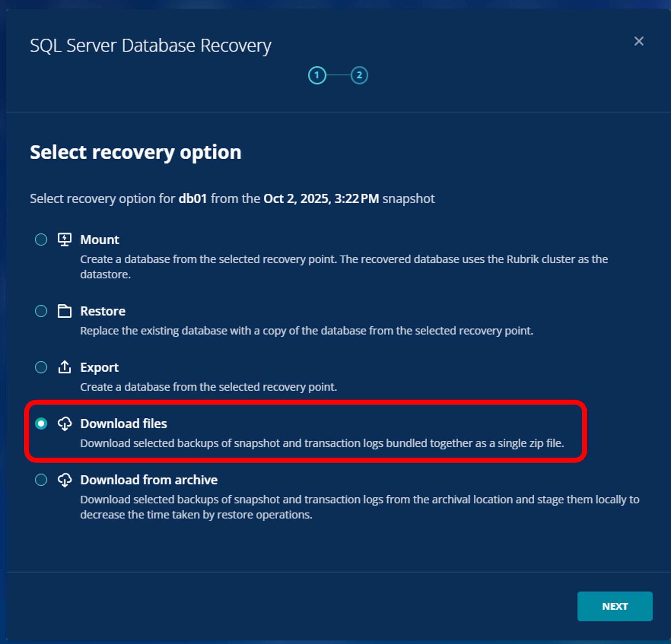Click the Restore folder icon
Image resolution: width=671 pixels, height=644 pixels.
[x=64, y=311]
